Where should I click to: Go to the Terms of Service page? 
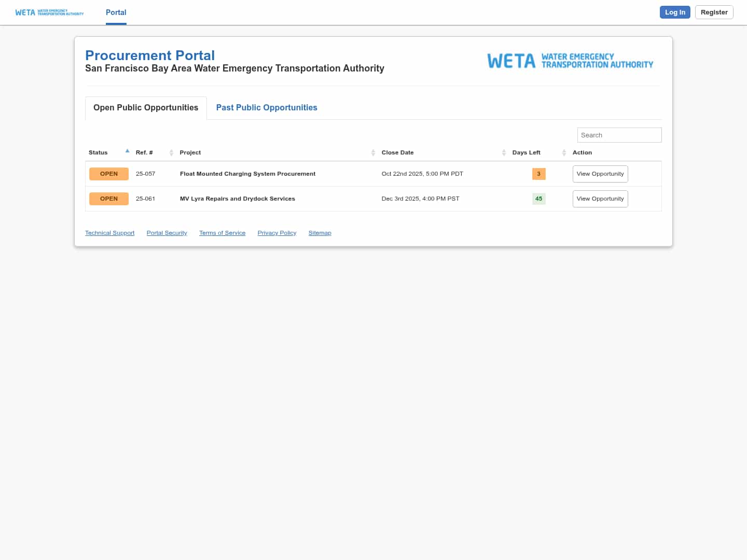pos(222,233)
